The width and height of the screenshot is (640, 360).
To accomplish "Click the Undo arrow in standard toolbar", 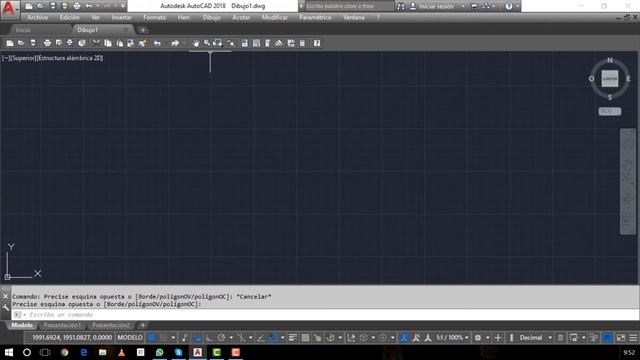I will click(157, 43).
